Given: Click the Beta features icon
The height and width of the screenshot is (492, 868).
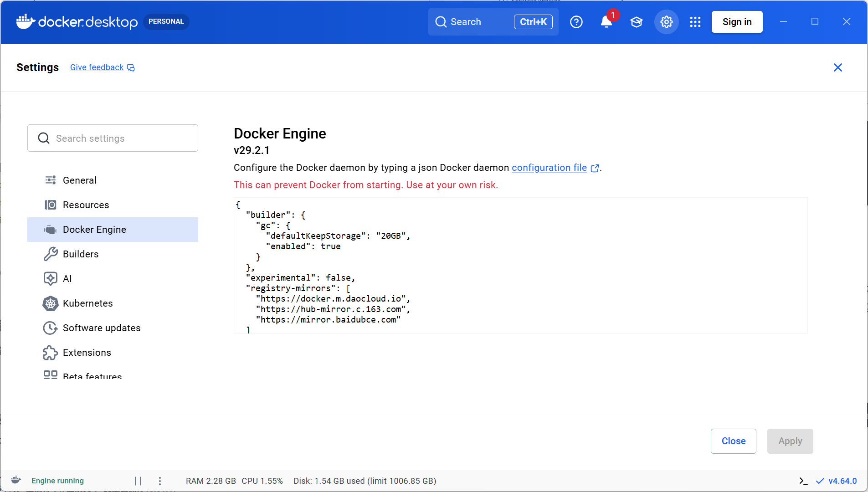Looking at the screenshot, I should (x=51, y=374).
